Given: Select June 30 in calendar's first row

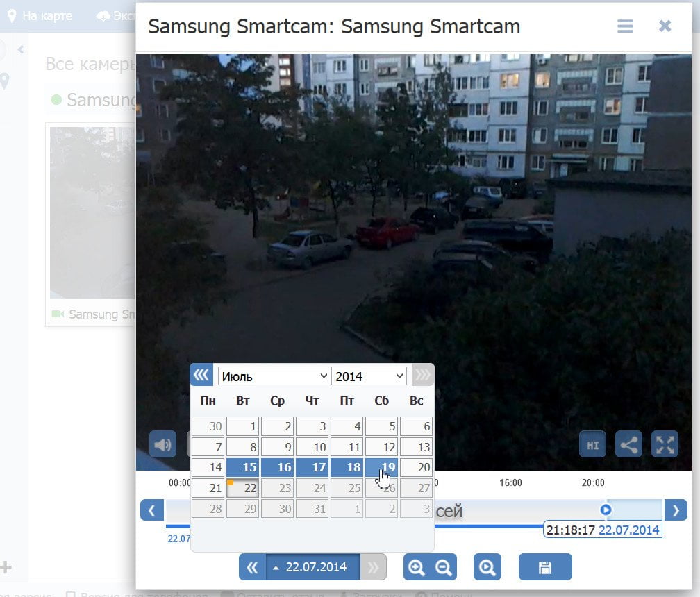Looking at the screenshot, I should coord(208,426).
